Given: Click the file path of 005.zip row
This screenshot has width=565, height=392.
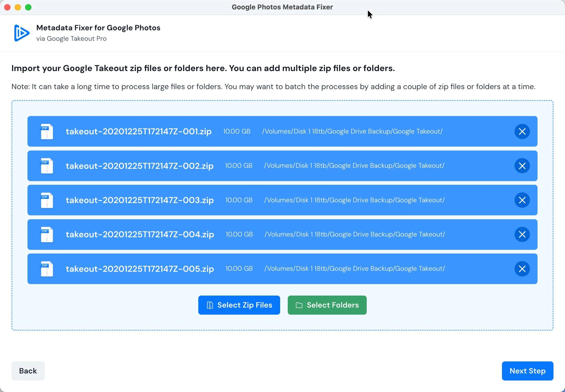Looking at the screenshot, I should click(354, 269).
